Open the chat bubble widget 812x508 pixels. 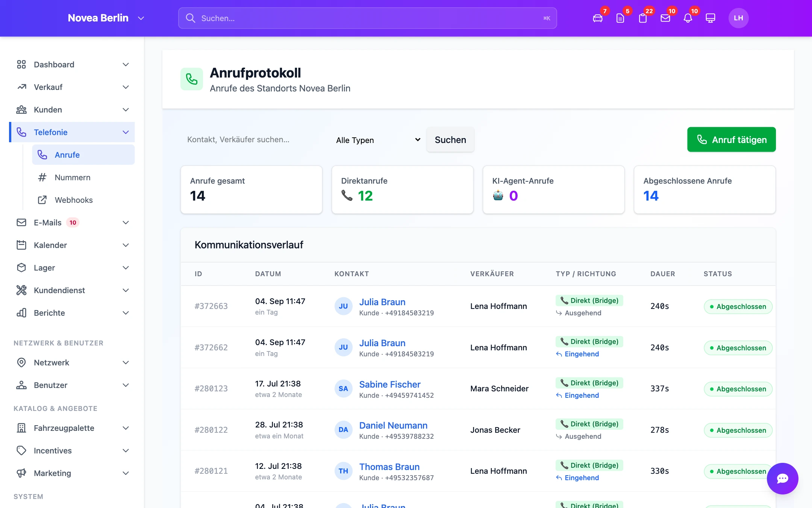782,478
